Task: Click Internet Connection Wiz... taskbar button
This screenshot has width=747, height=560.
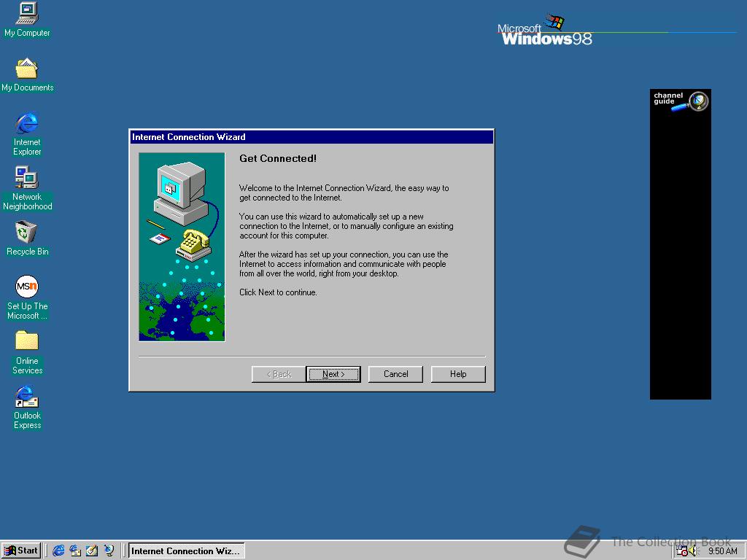Action: tap(187, 551)
